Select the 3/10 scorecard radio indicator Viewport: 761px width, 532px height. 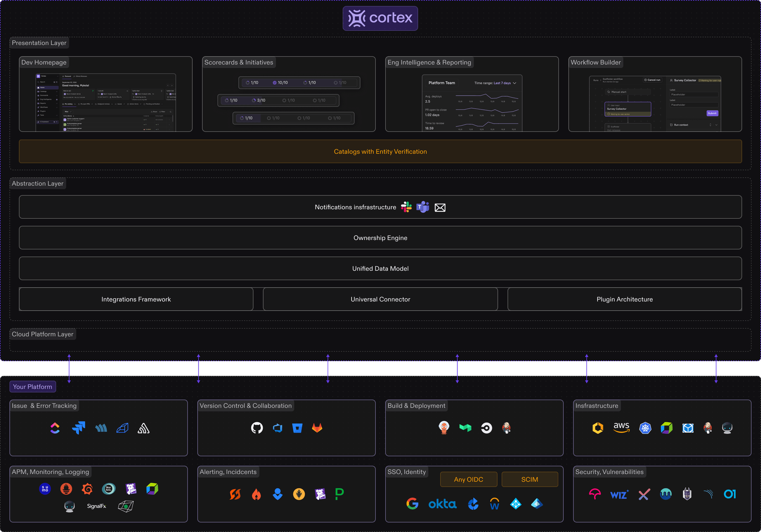coord(254,100)
